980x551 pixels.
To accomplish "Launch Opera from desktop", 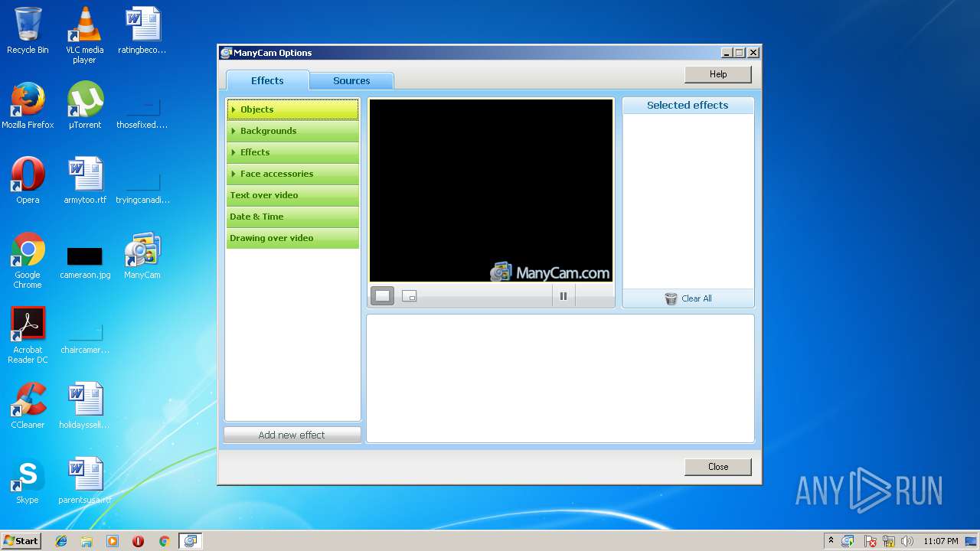I will [28, 181].
